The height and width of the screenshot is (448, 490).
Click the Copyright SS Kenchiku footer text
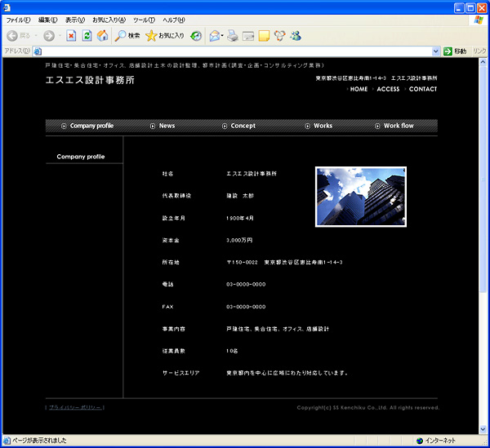tap(368, 408)
